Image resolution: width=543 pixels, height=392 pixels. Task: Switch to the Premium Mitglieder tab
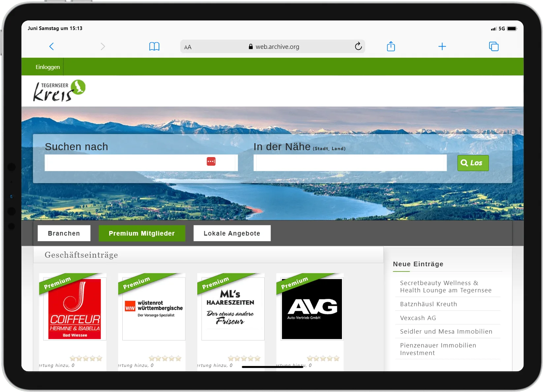pyautogui.click(x=142, y=233)
